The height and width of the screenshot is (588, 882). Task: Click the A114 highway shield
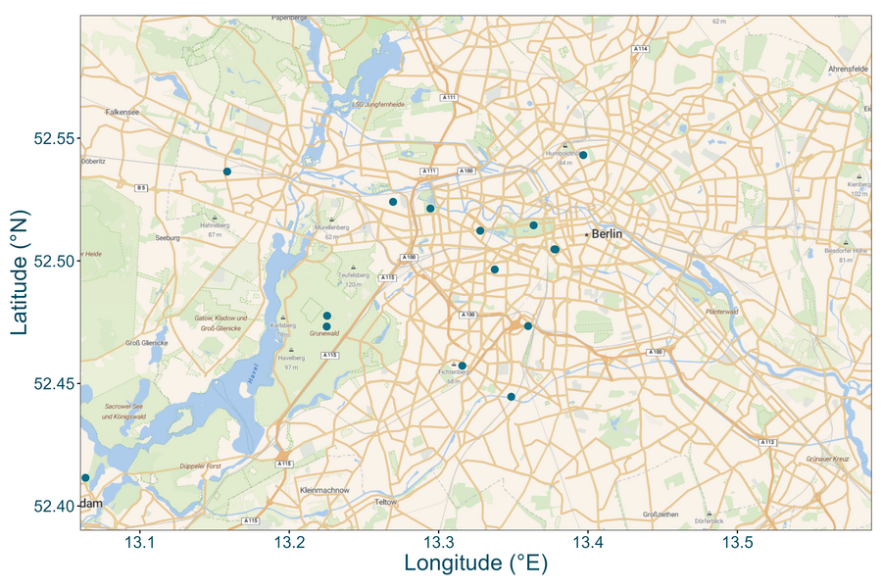[x=640, y=49]
